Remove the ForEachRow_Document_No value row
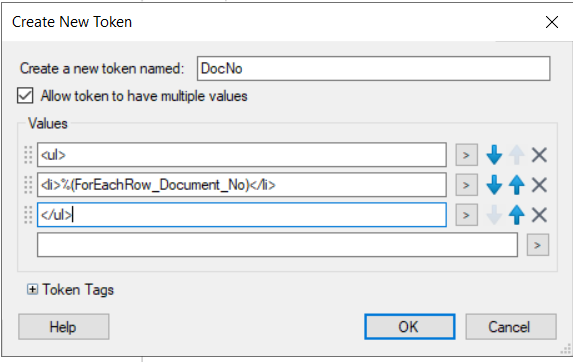 pos(539,185)
